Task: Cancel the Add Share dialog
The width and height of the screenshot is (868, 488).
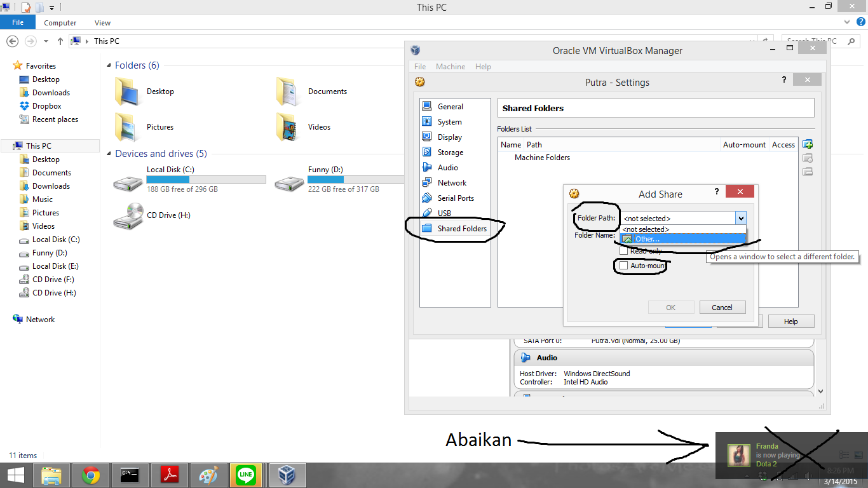Action: [x=722, y=308]
